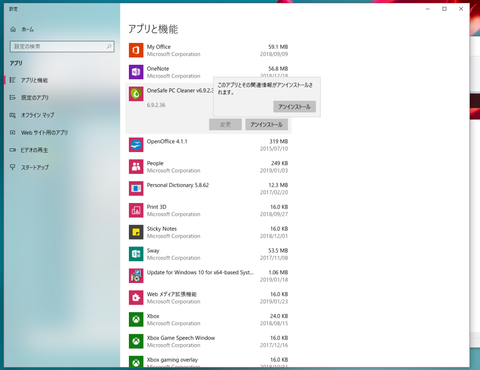Click the 53.5 MB size of Sway
Screen dimensions: 480x370
278,251
